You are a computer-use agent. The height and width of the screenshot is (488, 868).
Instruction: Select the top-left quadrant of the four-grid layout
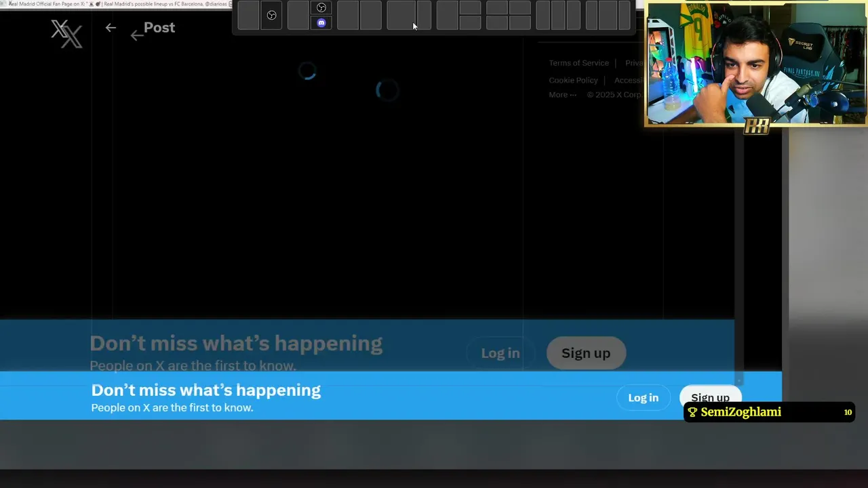[x=497, y=8]
